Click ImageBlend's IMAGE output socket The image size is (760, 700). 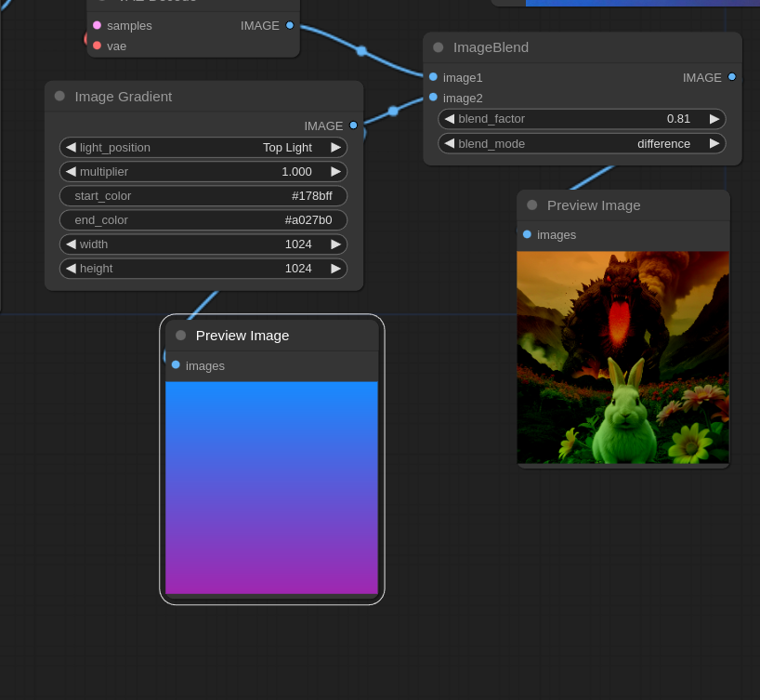coord(732,77)
